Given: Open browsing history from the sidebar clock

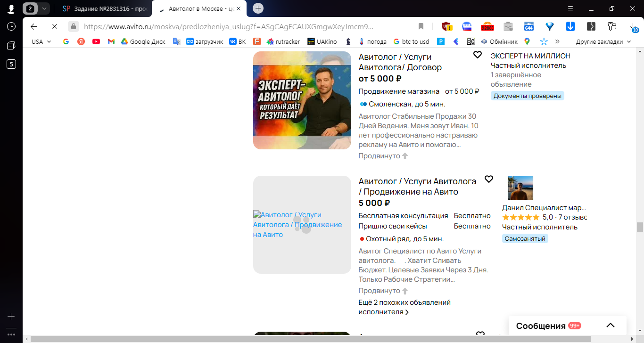Looking at the screenshot, I should pyautogui.click(x=11, y=26).
